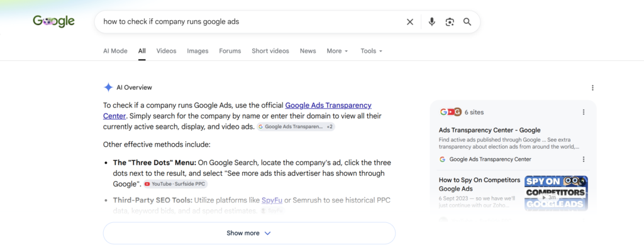
Task: Click 'The "Three Dots" Menu:' bold text
Action: pyautogui.click(x=155, y=163)
